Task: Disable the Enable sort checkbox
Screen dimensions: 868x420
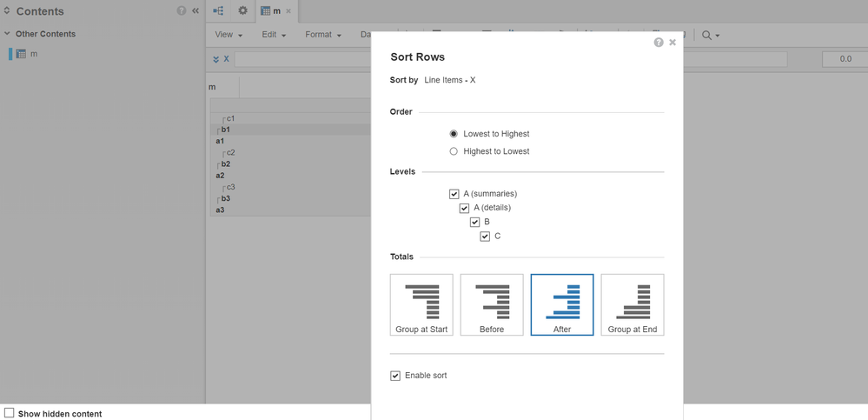Action: click(395, 376)
